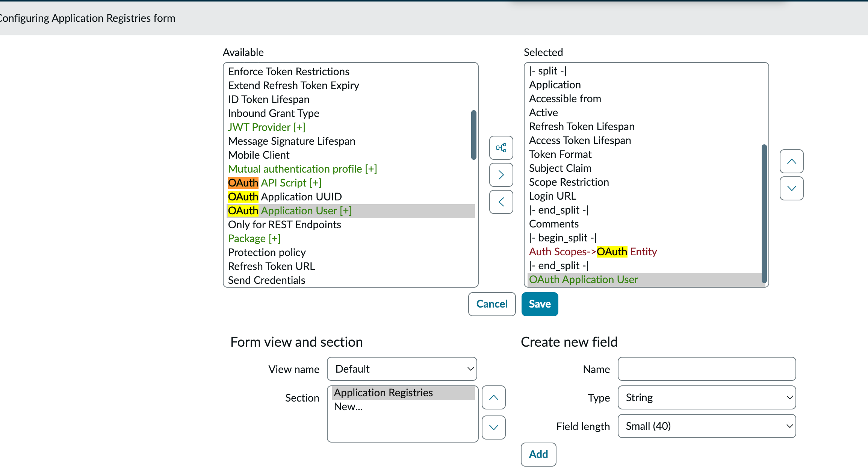Click the left arrow to remove selected field
Screen dimensions: 868x473
coord(501,202)
